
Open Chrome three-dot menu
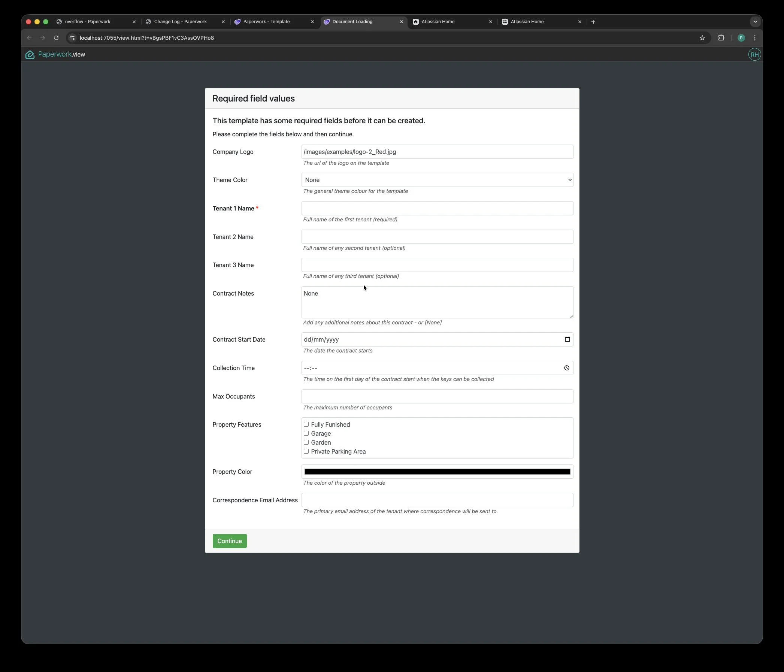click(755, 38)
